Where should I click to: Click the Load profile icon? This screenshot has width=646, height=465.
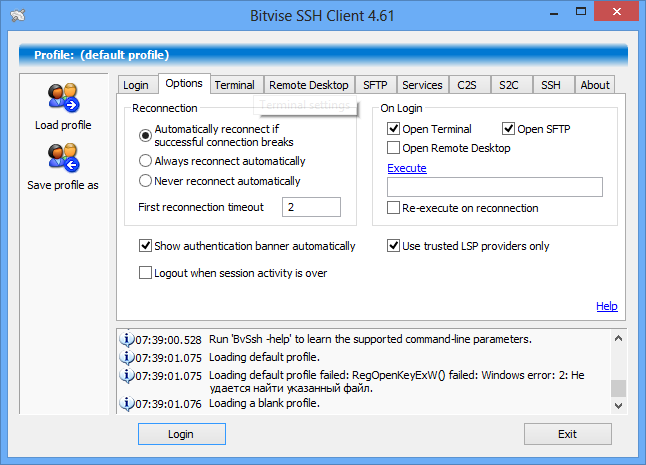(x=62, y=100)
